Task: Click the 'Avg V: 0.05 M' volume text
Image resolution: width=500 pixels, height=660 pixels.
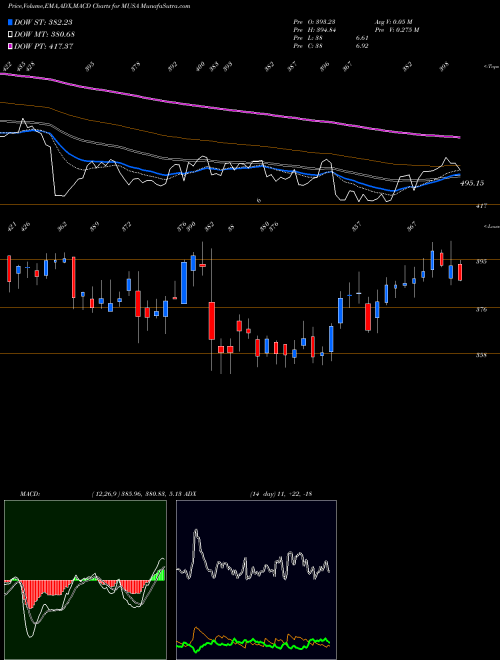Action: [394, 22]
